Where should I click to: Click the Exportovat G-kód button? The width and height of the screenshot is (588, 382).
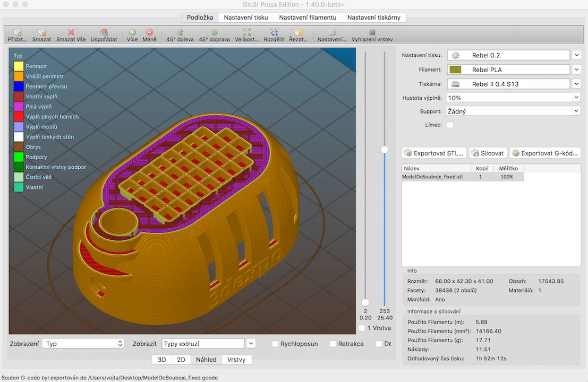544,153
